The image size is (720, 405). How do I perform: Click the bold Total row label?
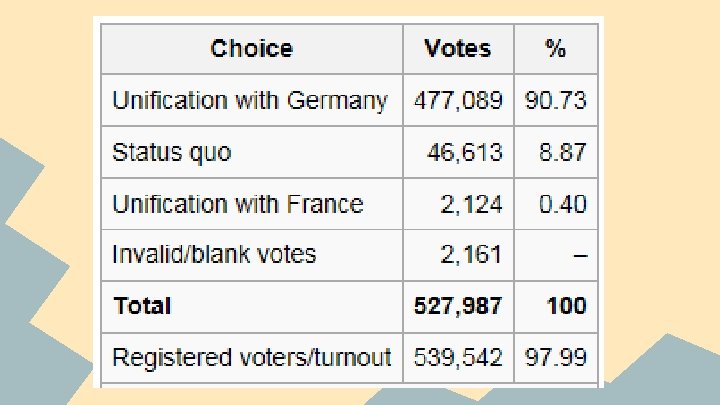tap(143, 306)
